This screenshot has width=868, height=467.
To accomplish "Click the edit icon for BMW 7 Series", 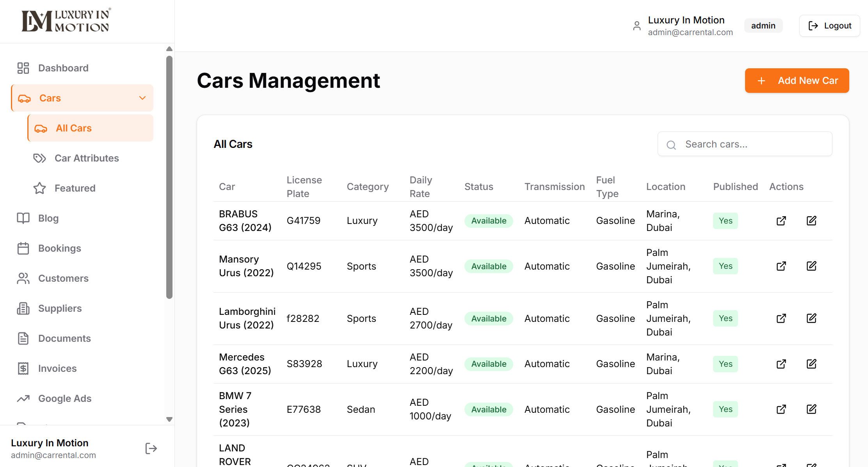I will click(x=811, y=409).
